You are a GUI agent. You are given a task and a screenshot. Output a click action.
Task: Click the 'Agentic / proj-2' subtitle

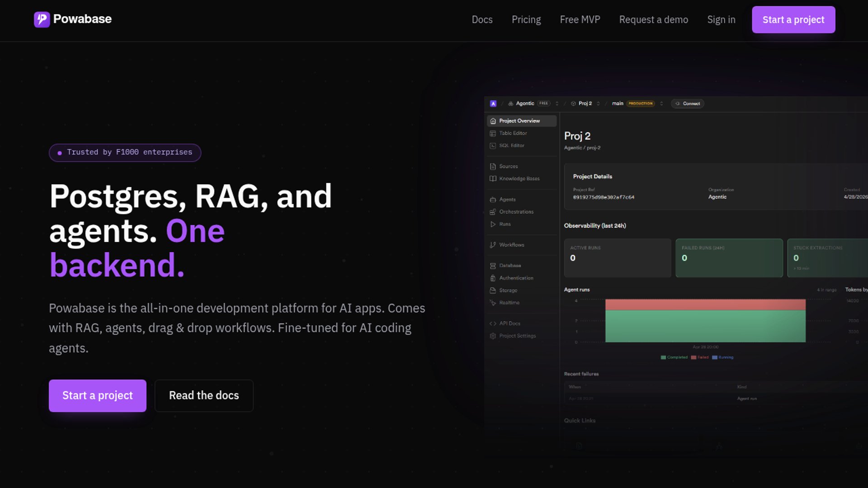point(582,148)
